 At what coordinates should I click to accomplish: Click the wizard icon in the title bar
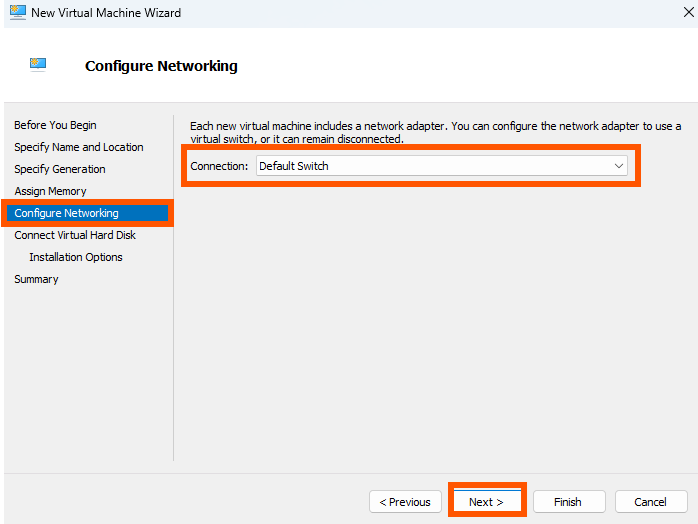click(x=18, y=12)
